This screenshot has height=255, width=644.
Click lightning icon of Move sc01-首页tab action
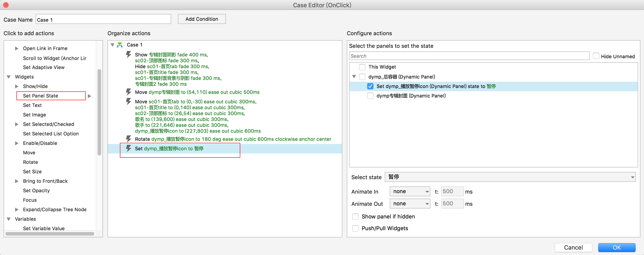tap(128, 101)
